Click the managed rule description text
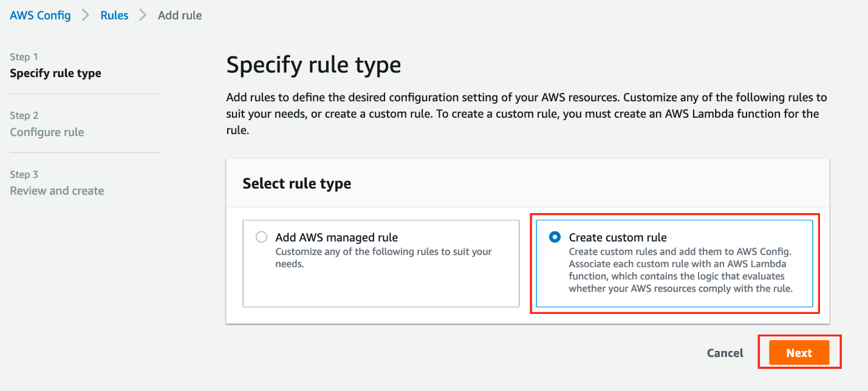The image size is (868, 391). tap(383, 258)
